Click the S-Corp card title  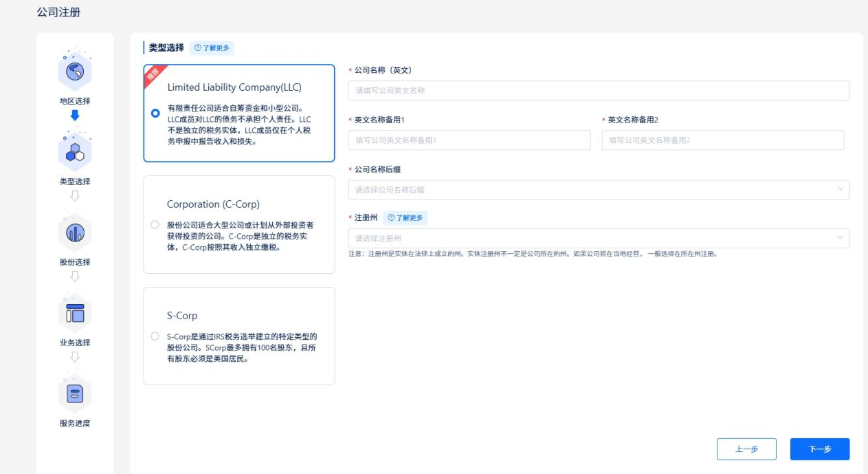pos(182,316)
